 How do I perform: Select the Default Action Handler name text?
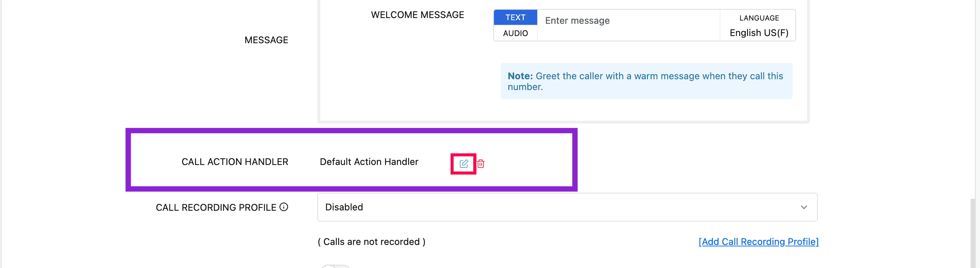pyautogui.click(x=368, y=162)
